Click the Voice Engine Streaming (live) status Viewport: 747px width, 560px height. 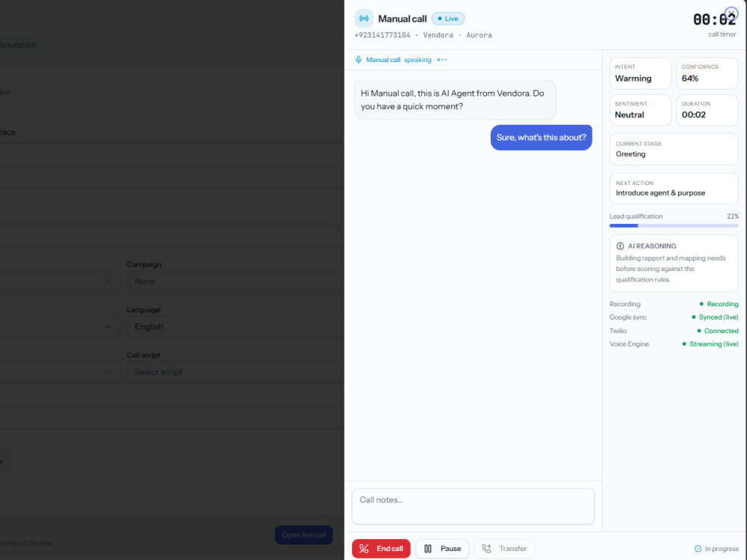click(x=710, y=343)
